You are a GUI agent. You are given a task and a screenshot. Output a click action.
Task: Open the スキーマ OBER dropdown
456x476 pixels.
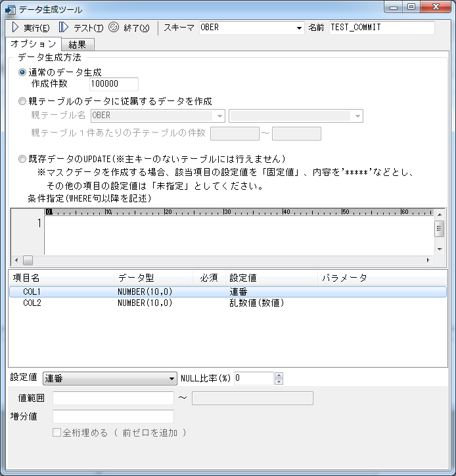tap(299, 28)
